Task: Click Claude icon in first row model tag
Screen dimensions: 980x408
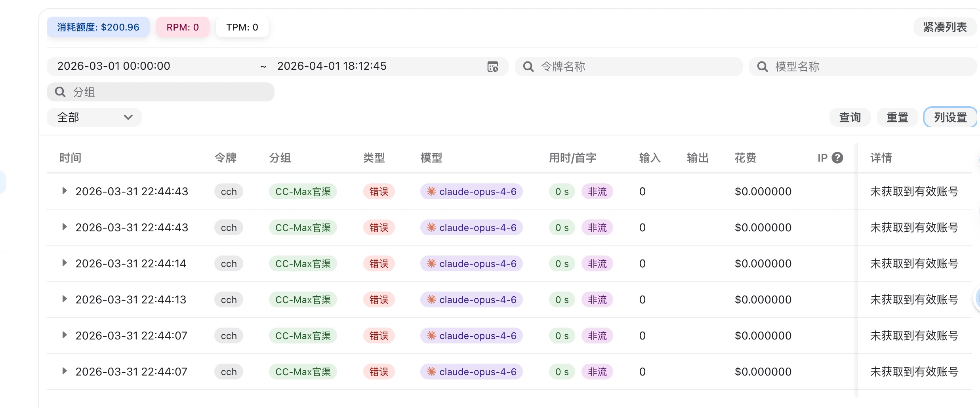Action: (431, 192)
